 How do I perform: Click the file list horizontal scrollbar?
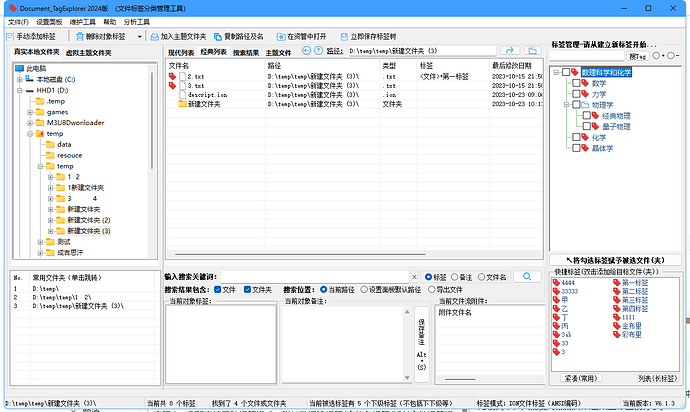[300, 254]
